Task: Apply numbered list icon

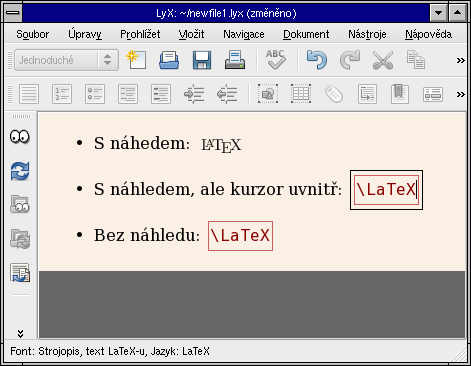Action: [62, 94]
